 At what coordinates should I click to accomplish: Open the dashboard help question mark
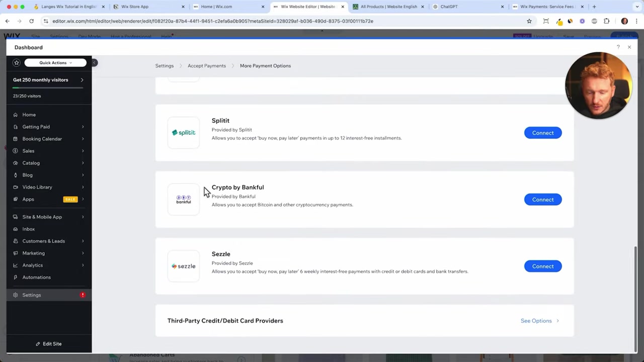point(618,47)
